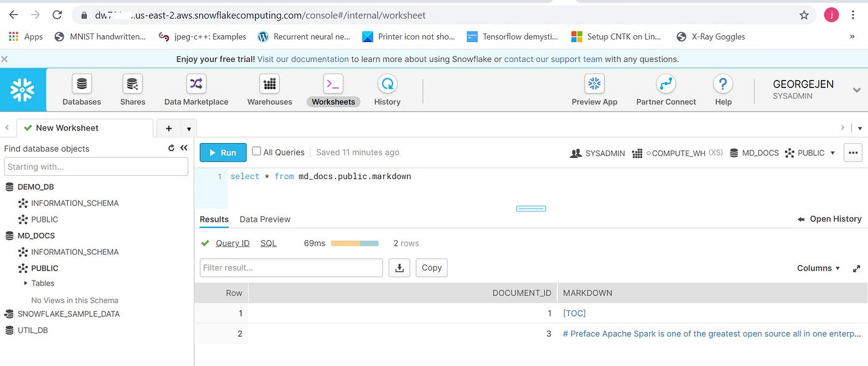Screen dimensions: 868x366
Task: Add a new worksheet tab
Action: click(x=169, y=128)
